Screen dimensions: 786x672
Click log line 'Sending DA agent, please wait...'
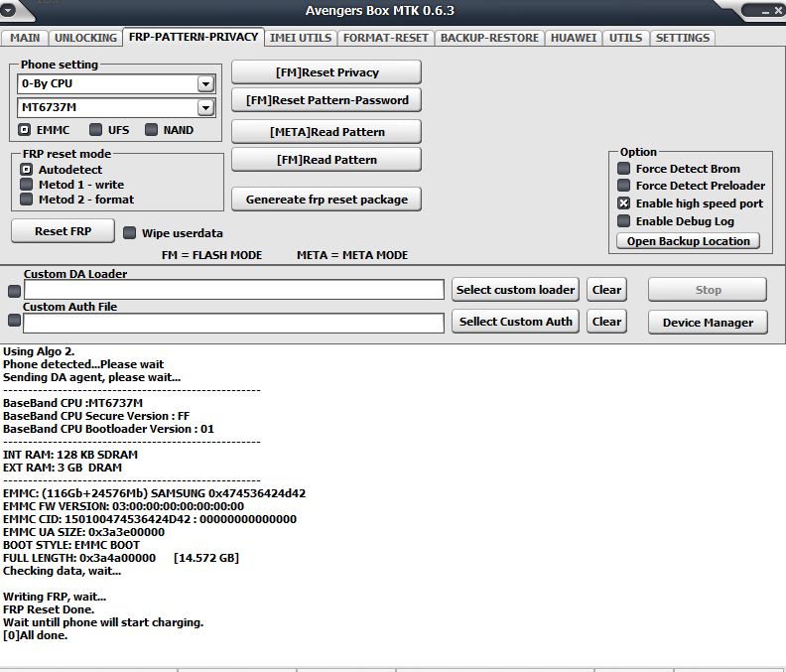coord(91,377)
